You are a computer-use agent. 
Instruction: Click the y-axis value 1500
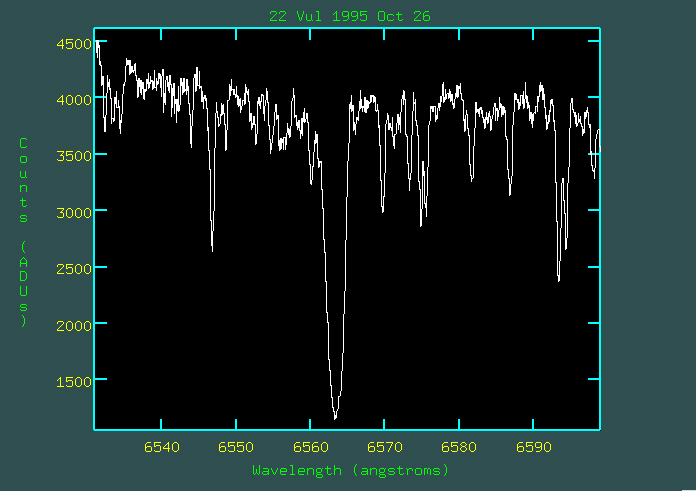(x=74, y=382)
